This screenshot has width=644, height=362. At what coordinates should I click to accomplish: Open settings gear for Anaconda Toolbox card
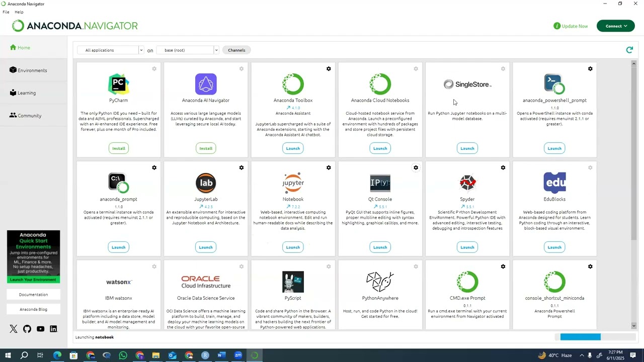(329, 69)
